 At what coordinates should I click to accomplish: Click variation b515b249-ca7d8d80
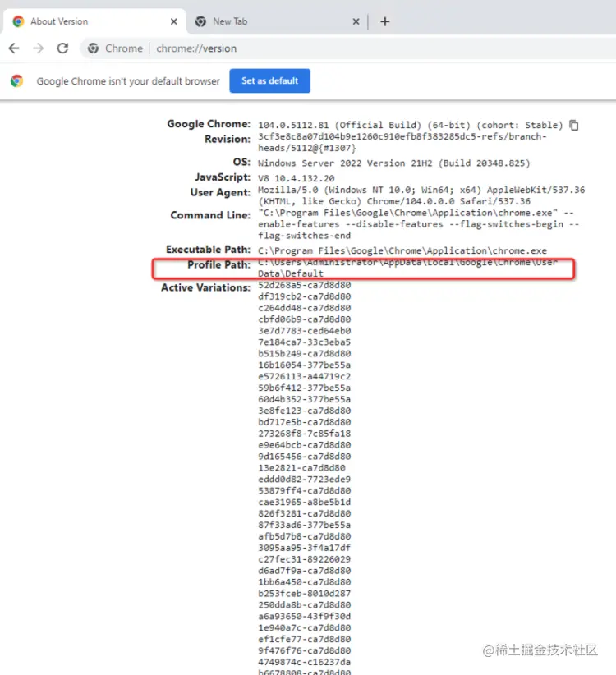(x=305, y=353)
